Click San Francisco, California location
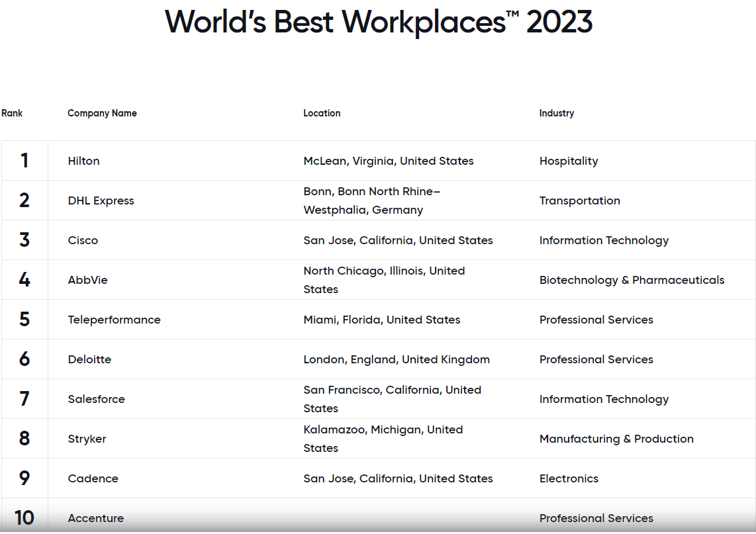Viewport: 756px width, 534px height. (x=393, y=399)
